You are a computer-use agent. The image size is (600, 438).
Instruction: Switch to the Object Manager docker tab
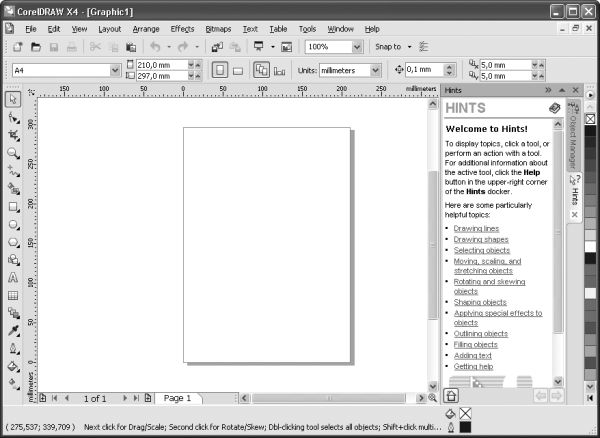pos(574,133)
